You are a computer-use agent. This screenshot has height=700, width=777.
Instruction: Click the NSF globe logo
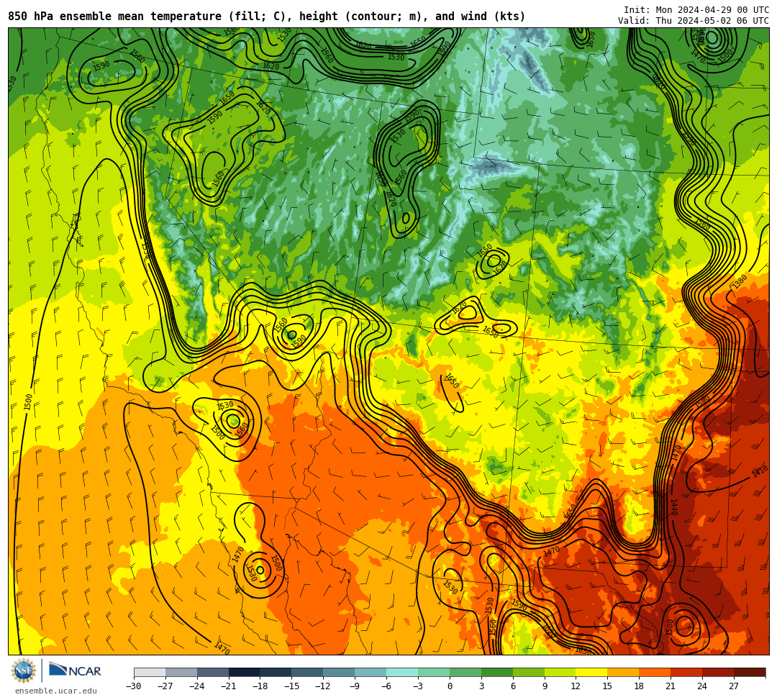pos(24,671)
